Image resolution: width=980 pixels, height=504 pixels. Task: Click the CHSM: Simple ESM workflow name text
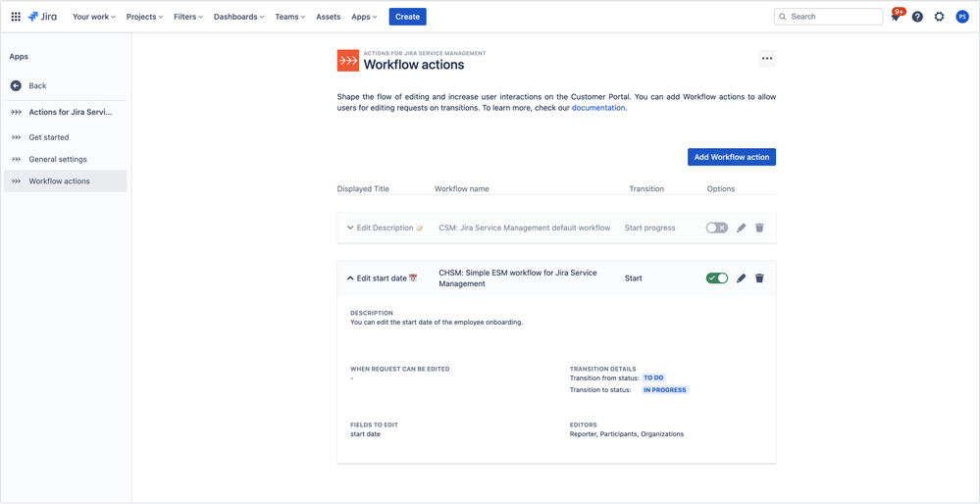point(518,277)
